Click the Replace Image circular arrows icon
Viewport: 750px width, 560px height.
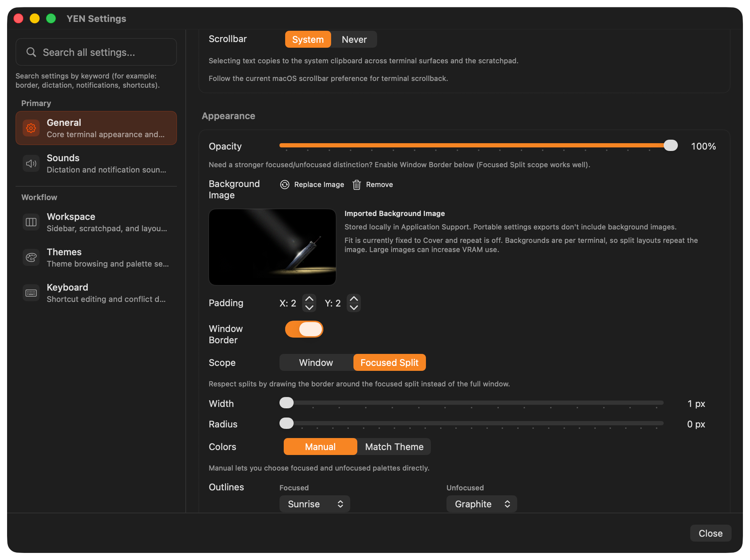point(285,185)
